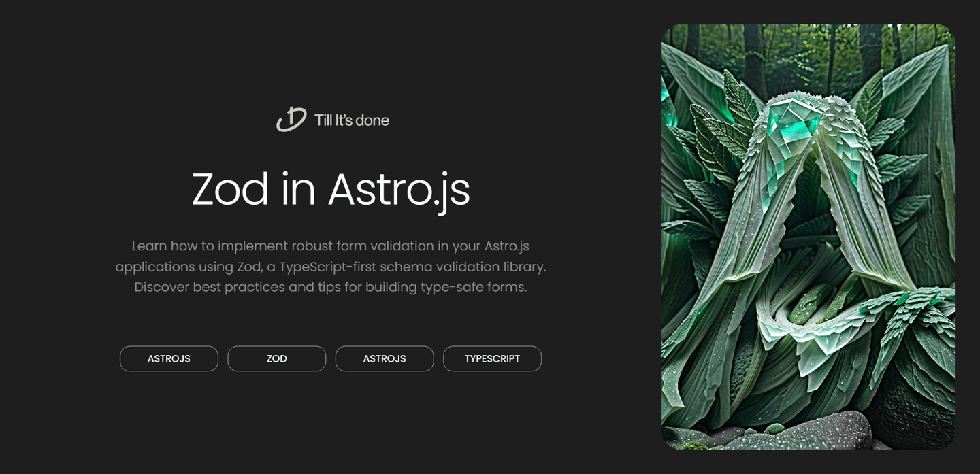Click the last tag pill in the row
Screen dimensions: 980x474
coord(492,358)
